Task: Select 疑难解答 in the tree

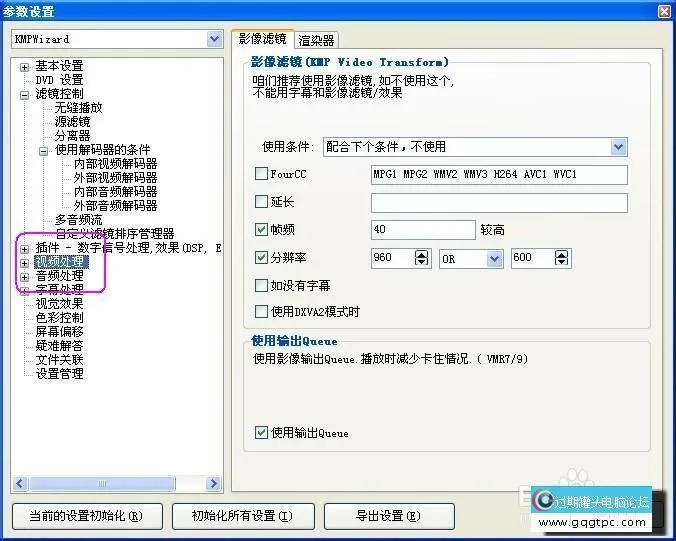Action: pyautogui.click(x=59, y=346)
